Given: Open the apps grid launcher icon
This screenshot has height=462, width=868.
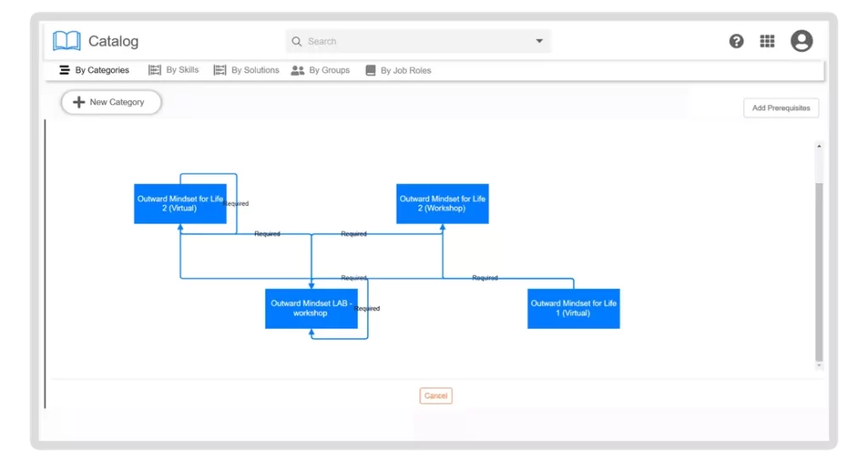Looking at the screenshot, I should (767, 41).
